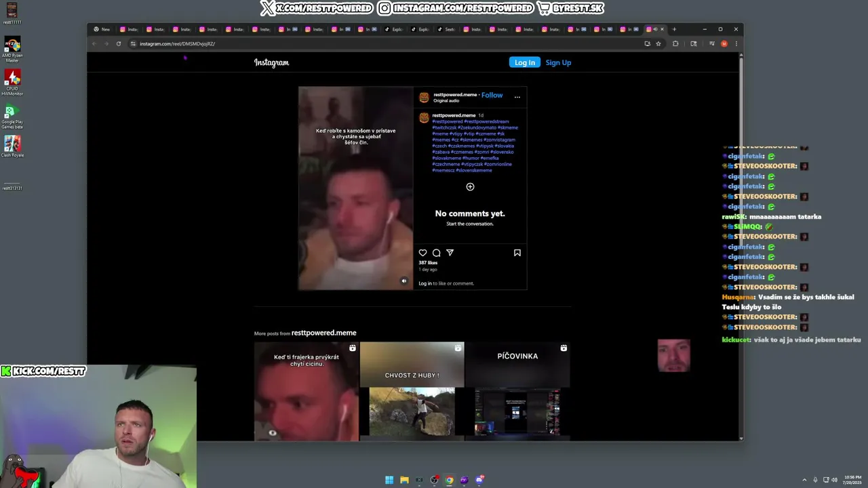Click the '387 likes' count
Viewport: 868px width, 488px height.
(x=428, y=262)
